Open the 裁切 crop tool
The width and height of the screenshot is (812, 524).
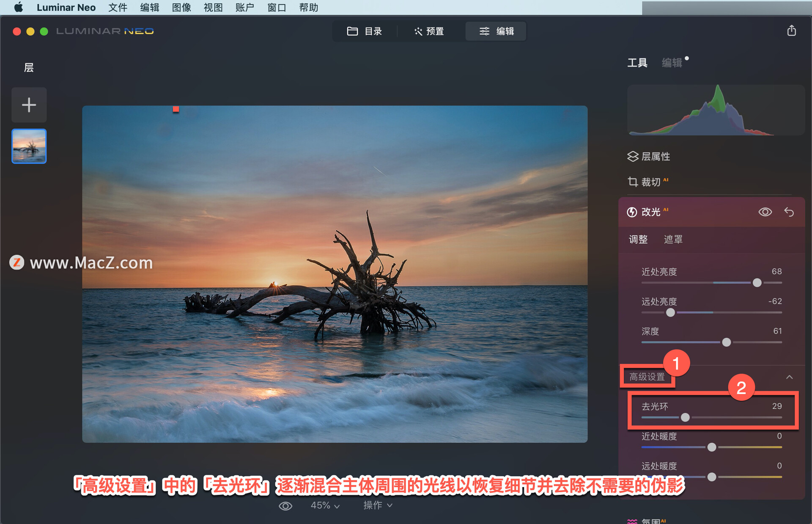648,182
